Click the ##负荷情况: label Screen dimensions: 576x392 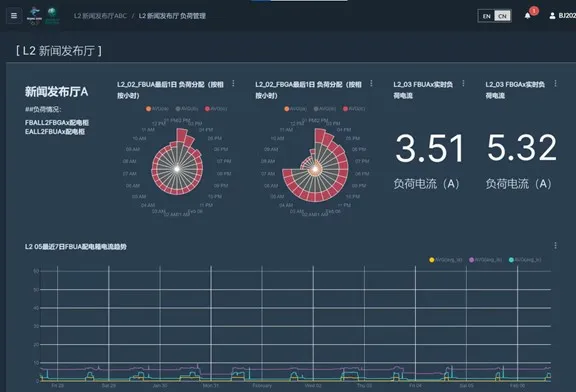pos(43,109)
